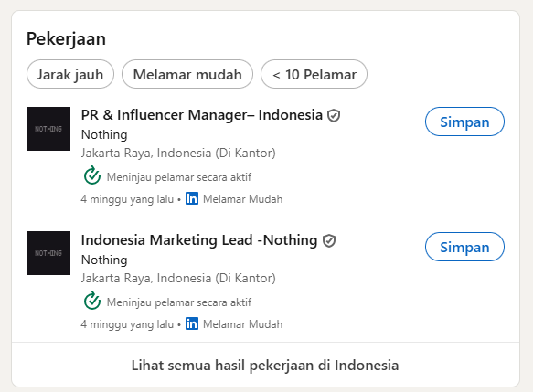The height and width of the screenshot is (392, 533).
Task: Click active review icon under PR & Influencer Manager
Action: point(92,175)
